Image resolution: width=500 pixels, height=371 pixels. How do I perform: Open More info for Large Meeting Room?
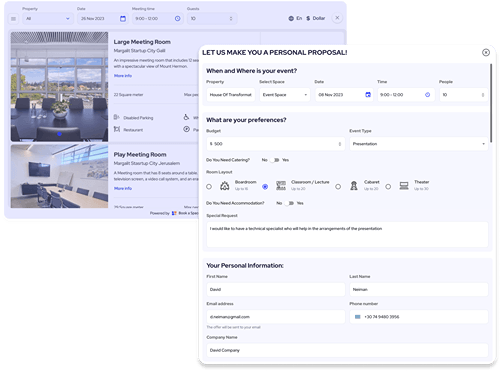(x=123, y=76)
